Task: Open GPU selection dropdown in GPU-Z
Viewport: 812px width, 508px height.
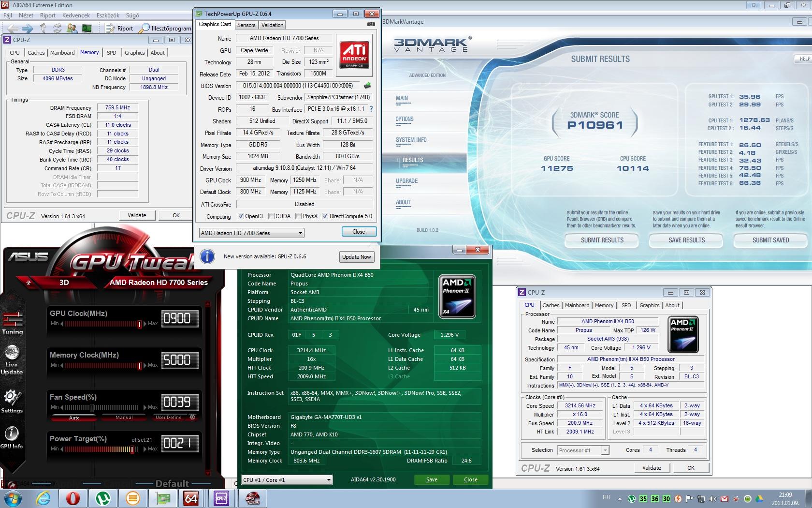Action: coord(252,233)
